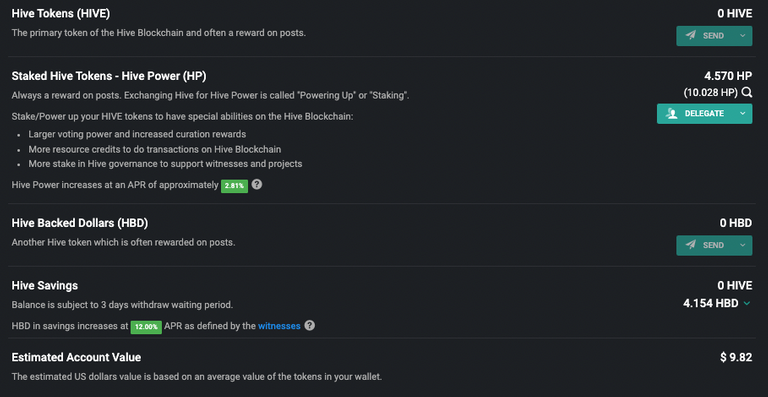This screenshot has width=768, height=397.
Task: Click the green 12.00% APR badge
Action: click(x=146, y=327)
